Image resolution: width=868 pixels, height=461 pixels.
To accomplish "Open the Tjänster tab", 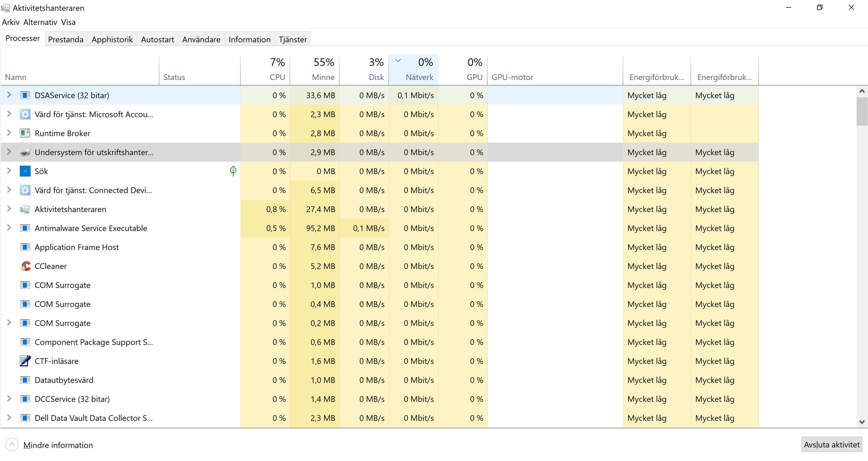I will point(293,39).
